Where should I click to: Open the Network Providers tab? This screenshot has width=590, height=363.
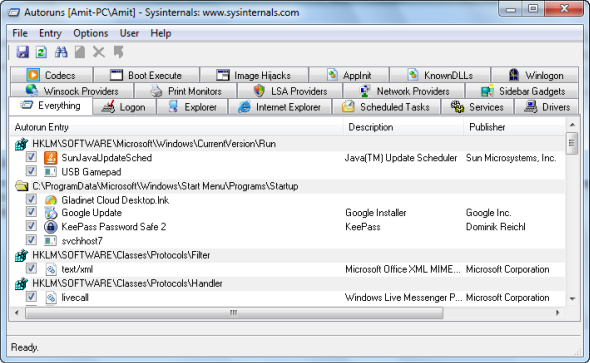point(404,91)
